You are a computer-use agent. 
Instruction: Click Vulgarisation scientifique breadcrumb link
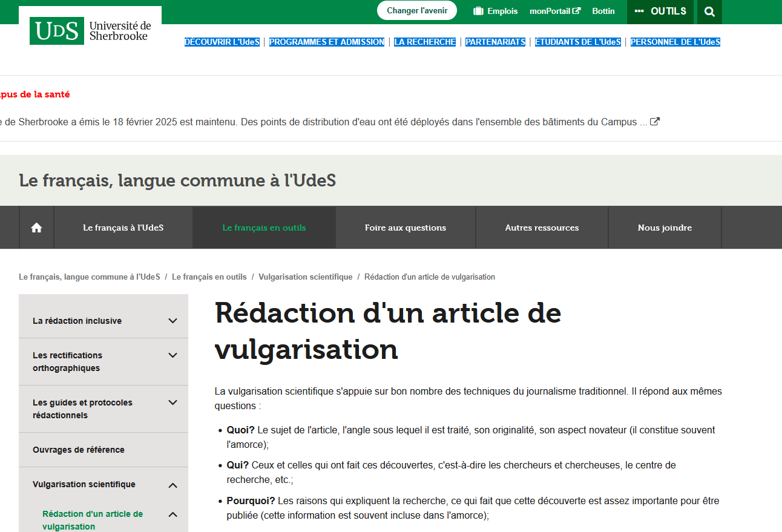(x=305, y=277)
